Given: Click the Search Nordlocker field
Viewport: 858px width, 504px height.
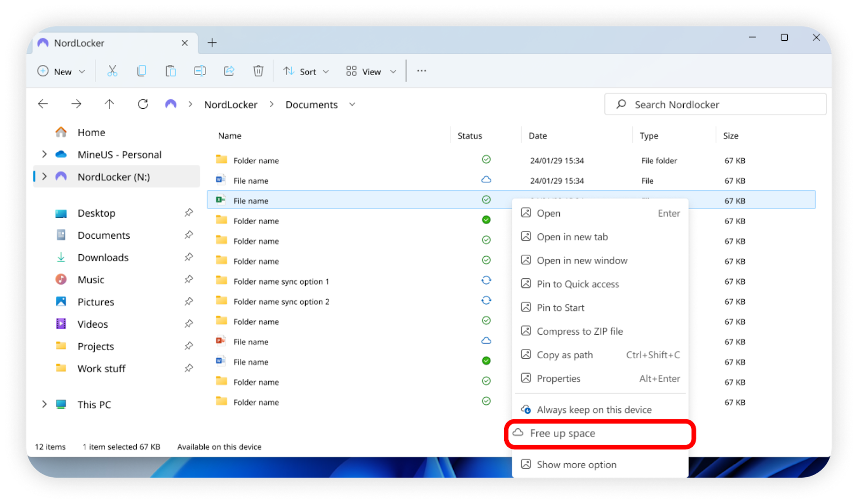Looking at the screenshot, I should tap(715, 104).
